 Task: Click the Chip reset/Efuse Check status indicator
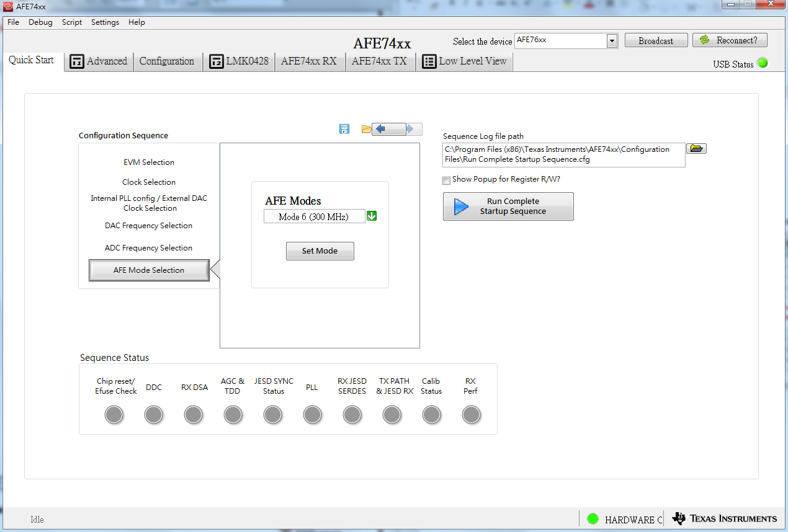coord(114,415)
